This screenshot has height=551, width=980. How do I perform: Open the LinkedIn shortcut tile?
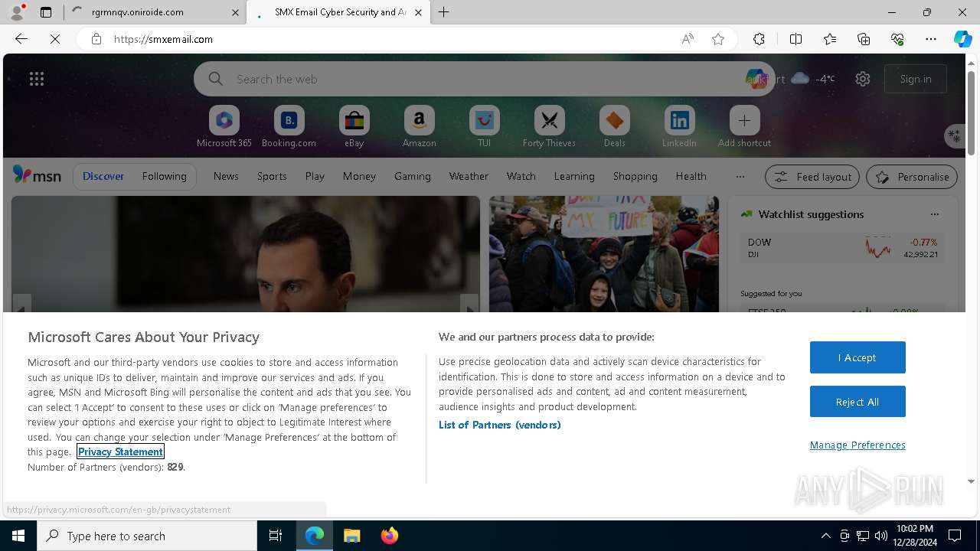pos(679,126)
